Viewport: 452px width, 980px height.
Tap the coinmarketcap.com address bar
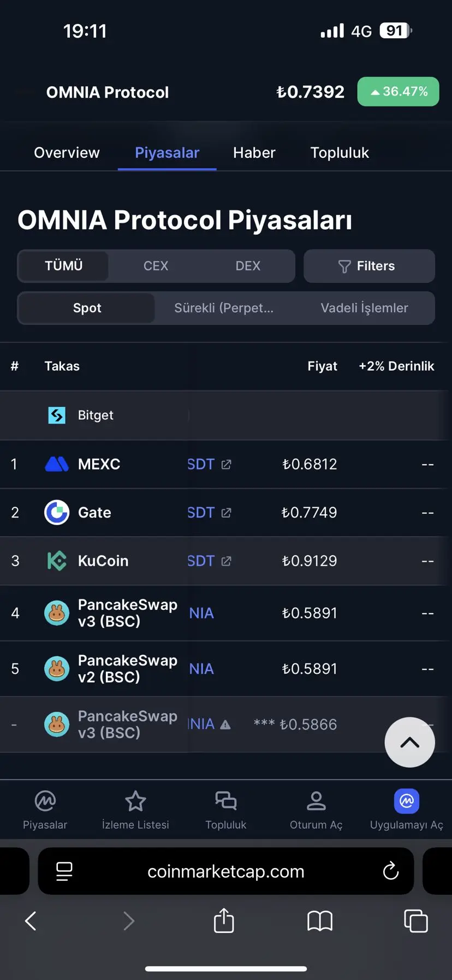[x=225, y=871]
